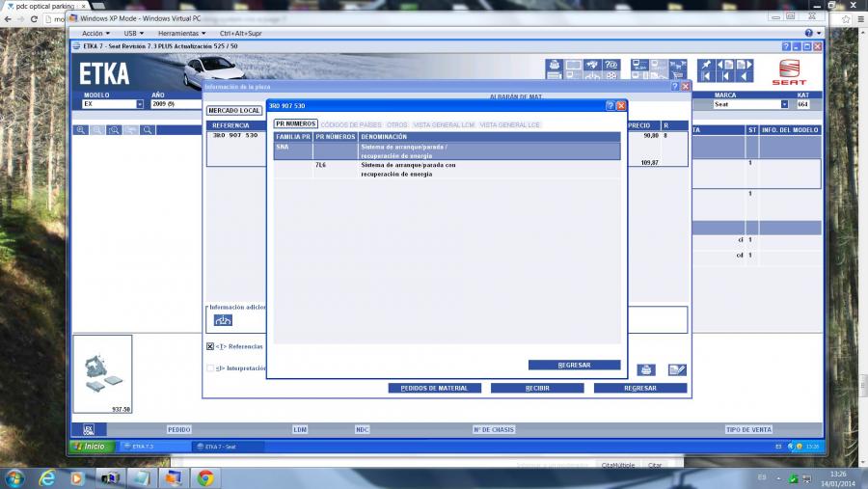868x489 pixels.
Task: Open the Acción dropdown menu
Action: click(95, 33)
